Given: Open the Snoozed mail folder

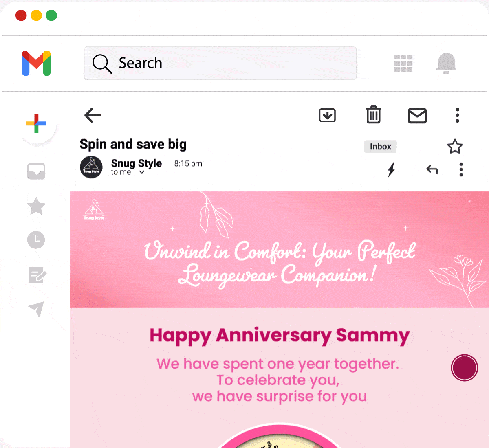Looking at the screenshot, I should point(36,240).
